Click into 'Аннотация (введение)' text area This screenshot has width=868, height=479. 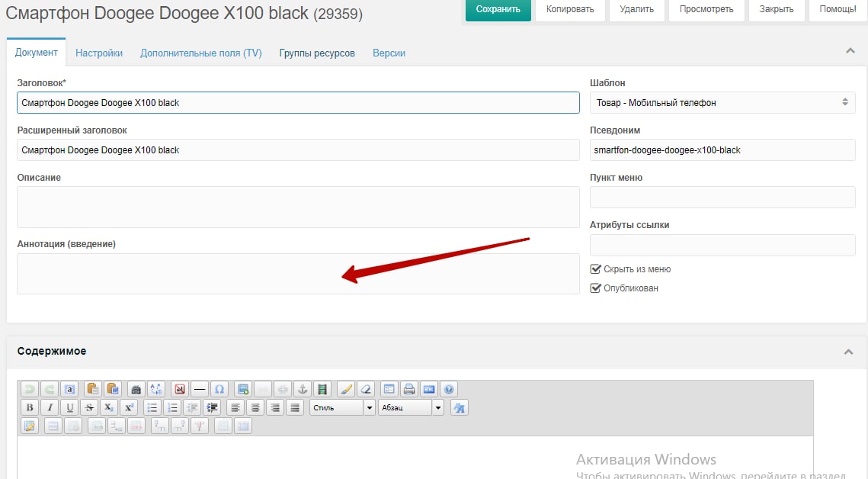(x=299, y=274)
